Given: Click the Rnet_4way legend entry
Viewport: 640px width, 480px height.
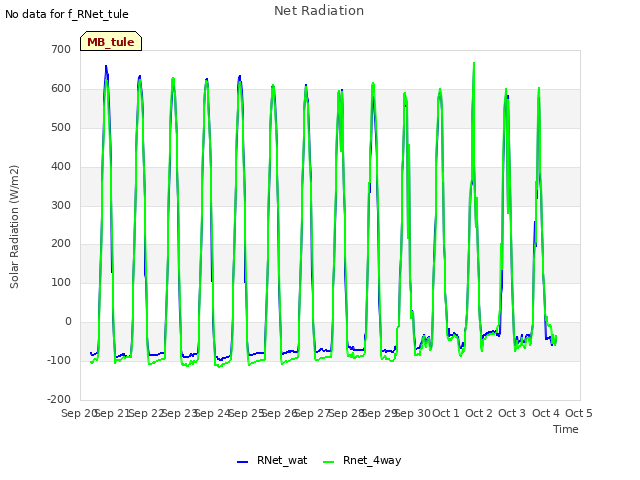Looking at the screenshot, I should tap(362, 460).
